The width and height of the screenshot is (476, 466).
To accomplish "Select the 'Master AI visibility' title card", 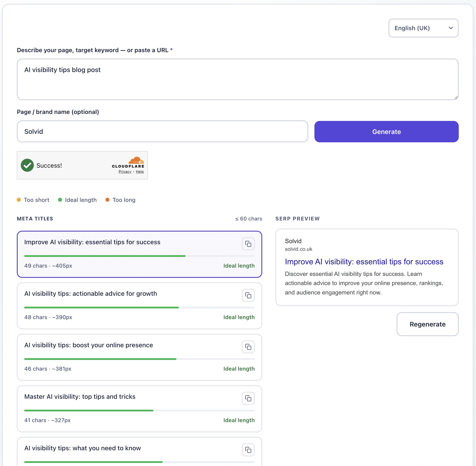I will point(140,409).
